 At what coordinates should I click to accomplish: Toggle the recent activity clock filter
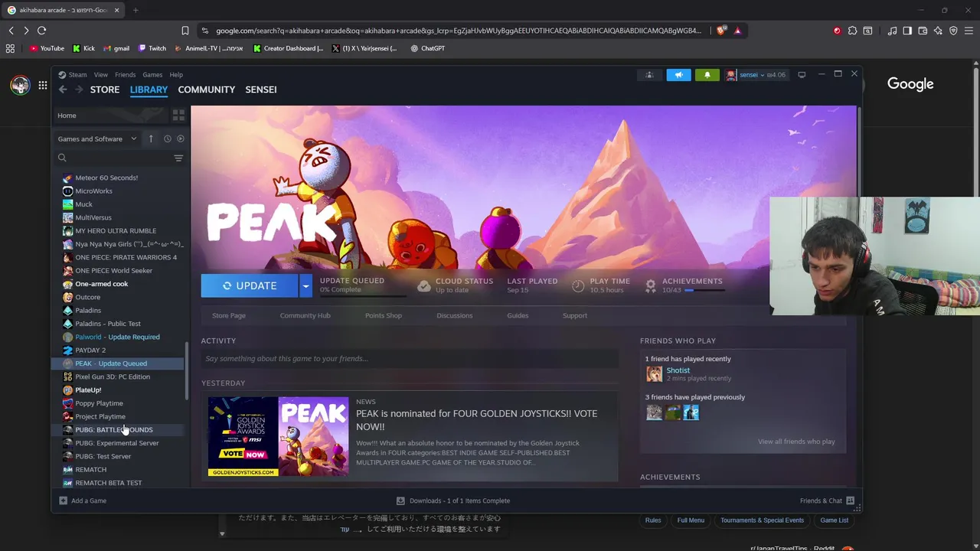coord(167,139)
